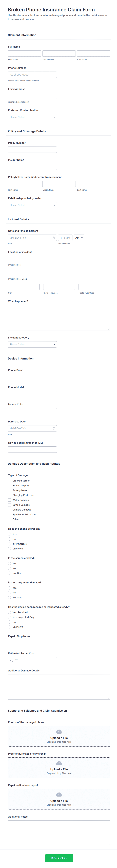Viewport: 117px width, 868px height.
Task: Click calendar icon in incident date field
Action: pyautogui.click(x=54, y=238)
